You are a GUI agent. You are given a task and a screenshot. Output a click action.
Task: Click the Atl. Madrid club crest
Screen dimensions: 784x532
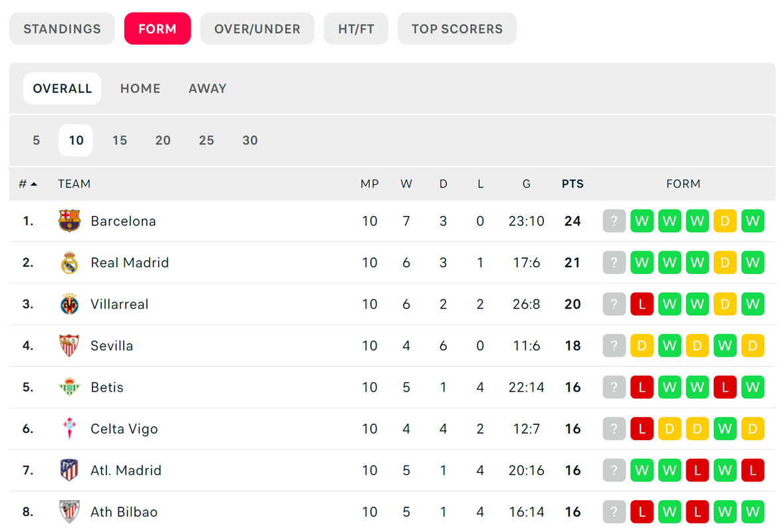click(69, 470)
